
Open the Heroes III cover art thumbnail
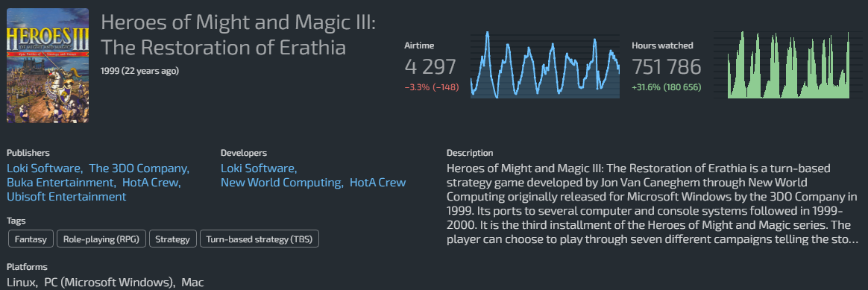click(x=48, y=66)
